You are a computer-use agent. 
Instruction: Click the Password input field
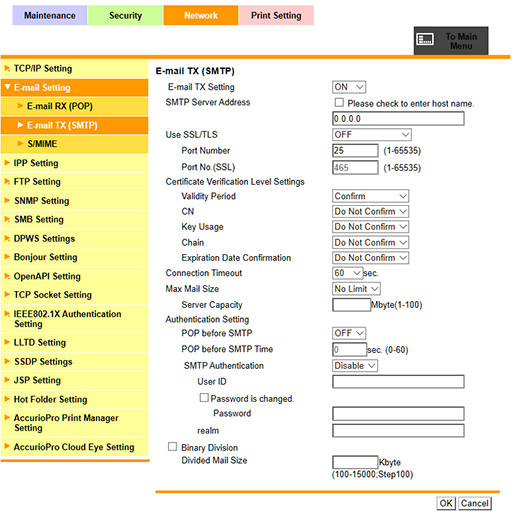398,414
